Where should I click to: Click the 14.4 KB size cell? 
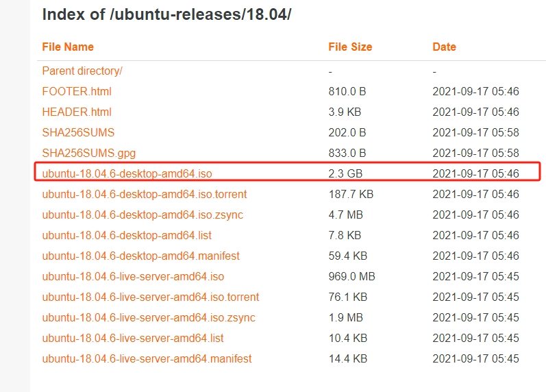[x=348, y=358]
